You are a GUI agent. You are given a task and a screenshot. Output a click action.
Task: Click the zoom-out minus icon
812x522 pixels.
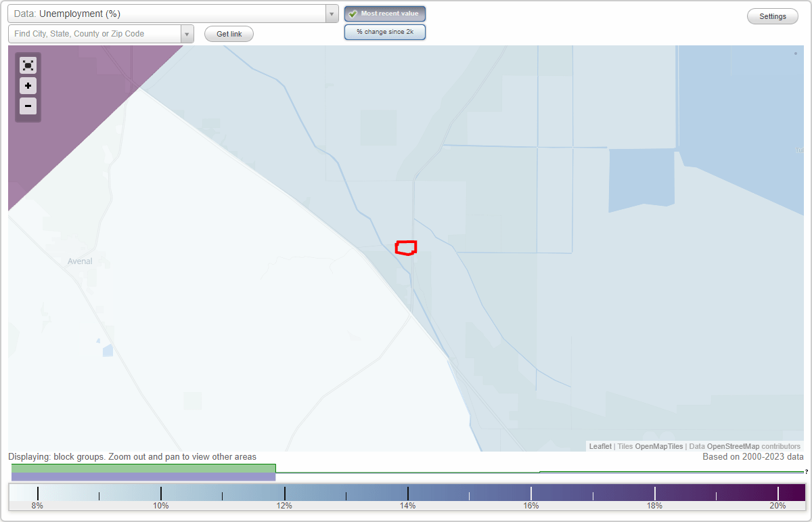[28, 106]
